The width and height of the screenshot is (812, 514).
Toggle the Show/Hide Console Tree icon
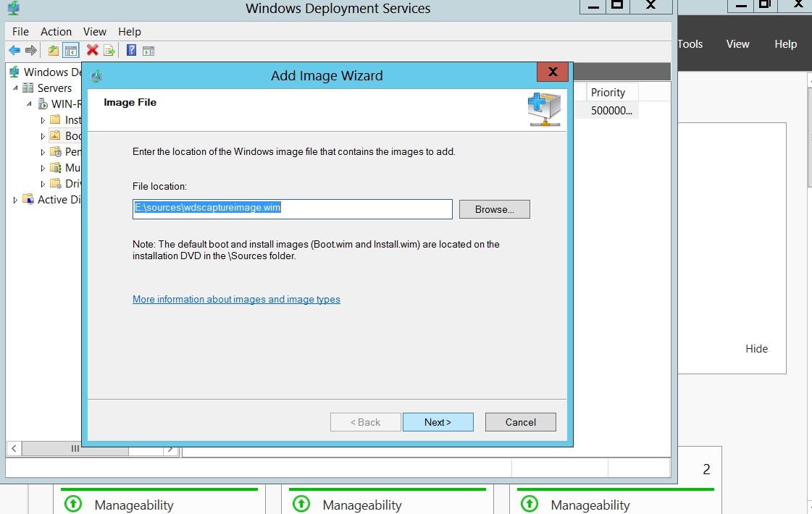pos(71,51)
